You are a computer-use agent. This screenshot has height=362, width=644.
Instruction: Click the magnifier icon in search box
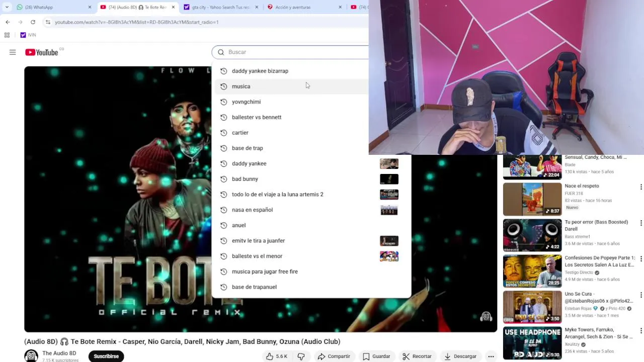tap(221, 52)
